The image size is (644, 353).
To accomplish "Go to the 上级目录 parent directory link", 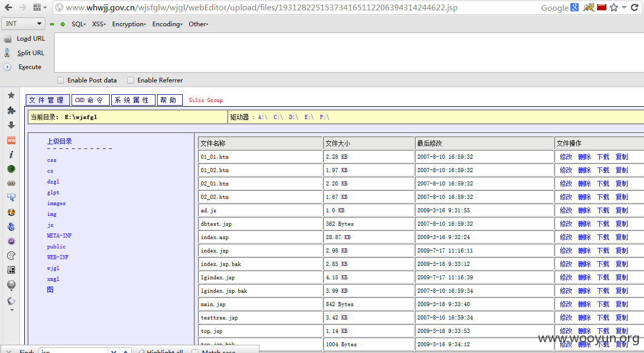I will pyautogui.click(x=59, y=141).
